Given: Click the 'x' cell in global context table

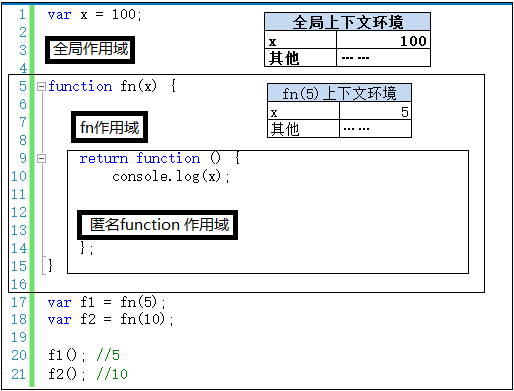Looking at the screenshot, I should 301,40.
